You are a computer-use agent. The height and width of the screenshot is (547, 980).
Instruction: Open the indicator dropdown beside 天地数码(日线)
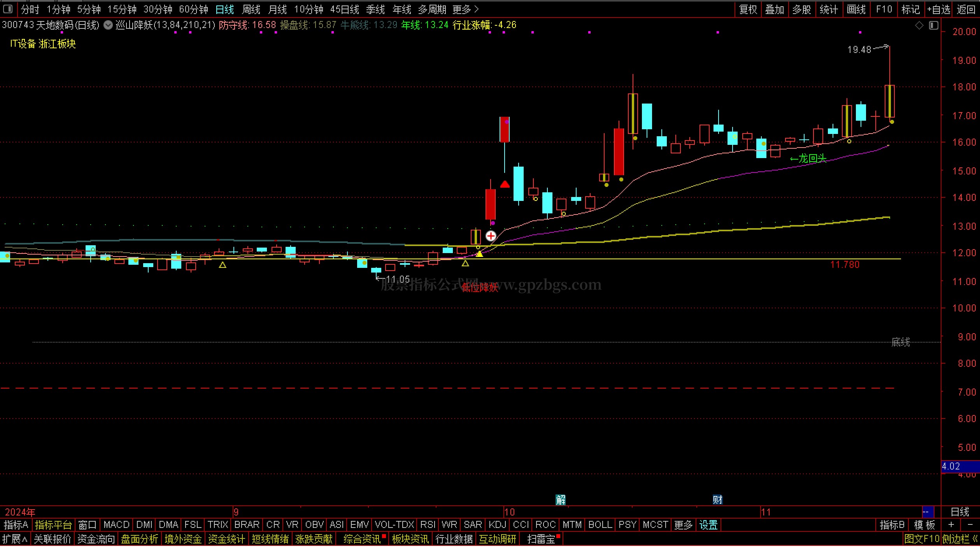pos(108,25)
